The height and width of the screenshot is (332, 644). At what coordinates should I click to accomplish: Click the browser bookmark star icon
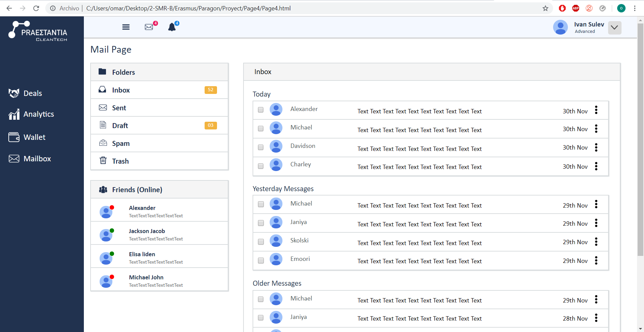click(545, 8)
